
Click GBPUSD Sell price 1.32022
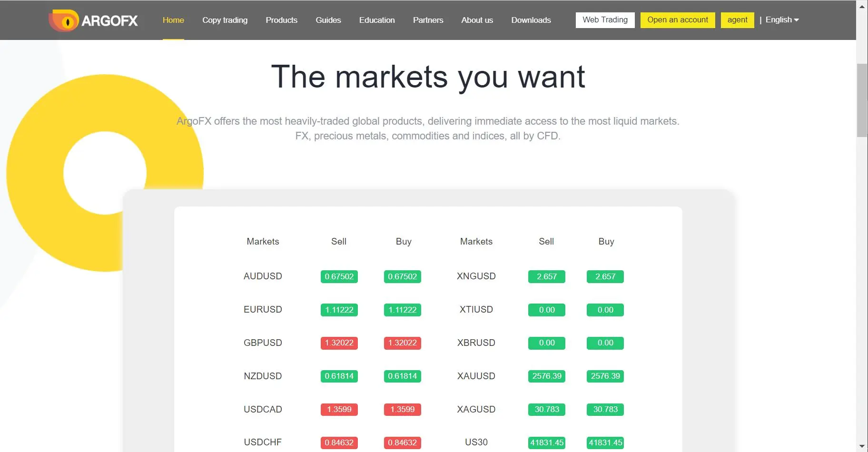339,343
